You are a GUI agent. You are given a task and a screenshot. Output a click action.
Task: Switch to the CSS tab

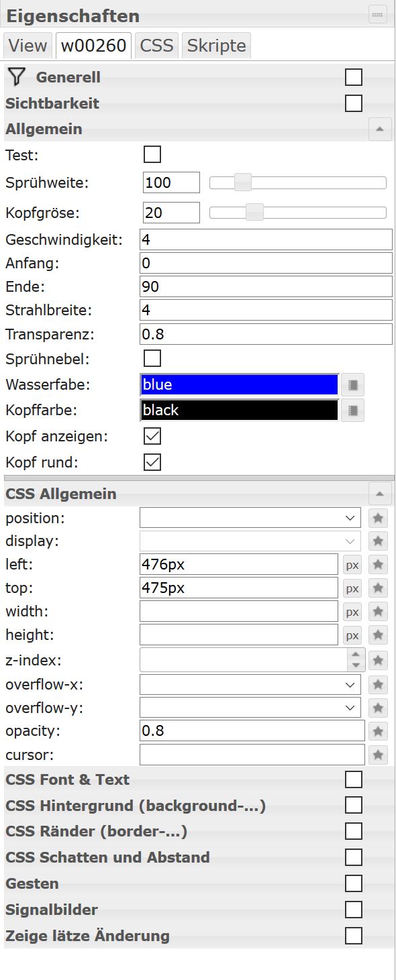point(157,46)
